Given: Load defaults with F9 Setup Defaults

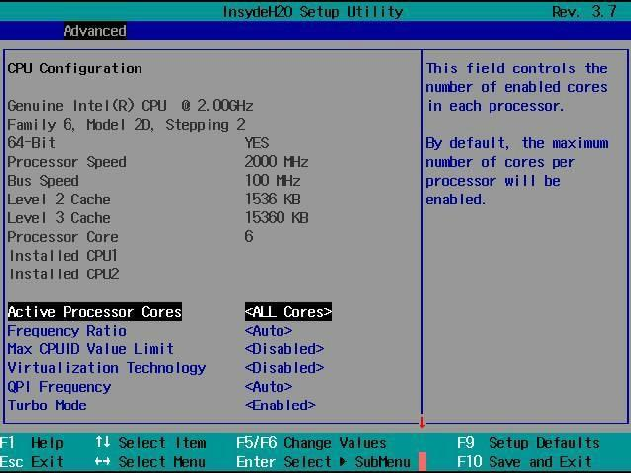Looking at the screenshot, I should pos(528,443).
